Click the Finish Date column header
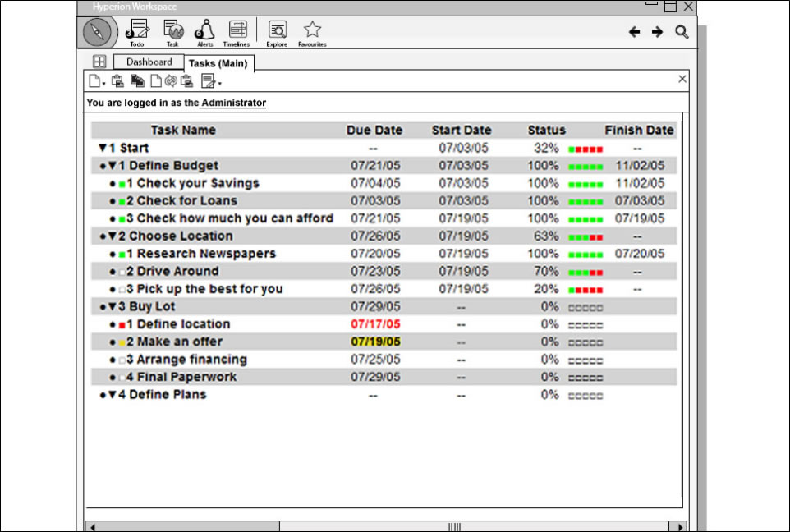 click(x=639, y=130)
